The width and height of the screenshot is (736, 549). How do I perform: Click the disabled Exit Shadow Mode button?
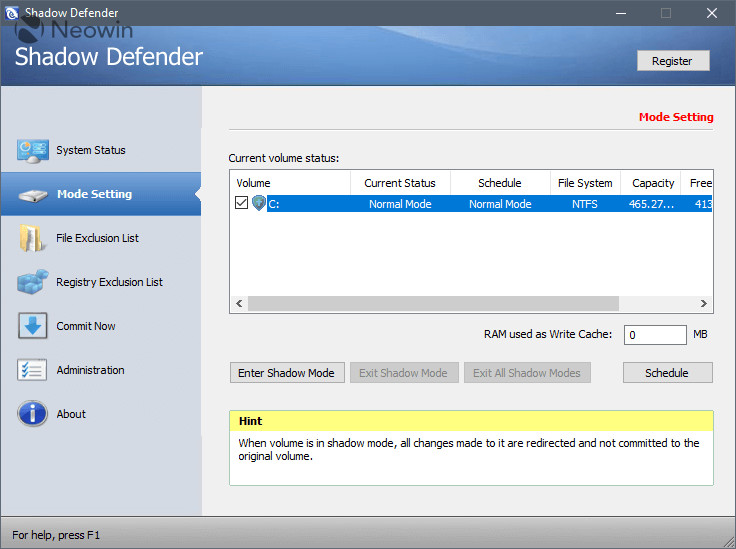(x=404, y=373)
